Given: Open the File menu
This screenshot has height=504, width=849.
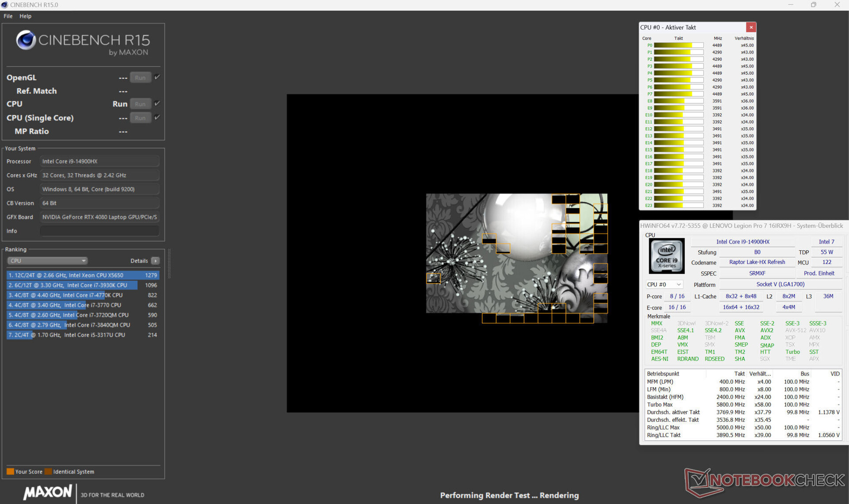Looking at the screenshot, I should point(8,16).
